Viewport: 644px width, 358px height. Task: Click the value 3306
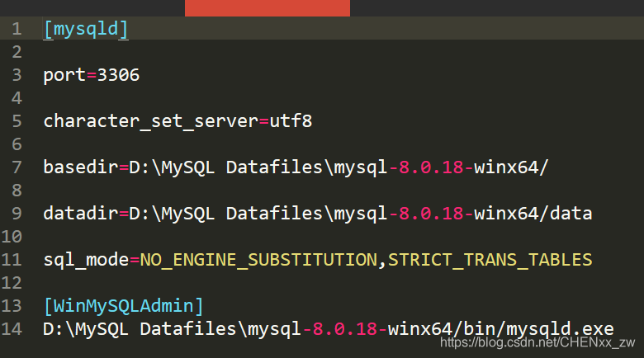118,75
